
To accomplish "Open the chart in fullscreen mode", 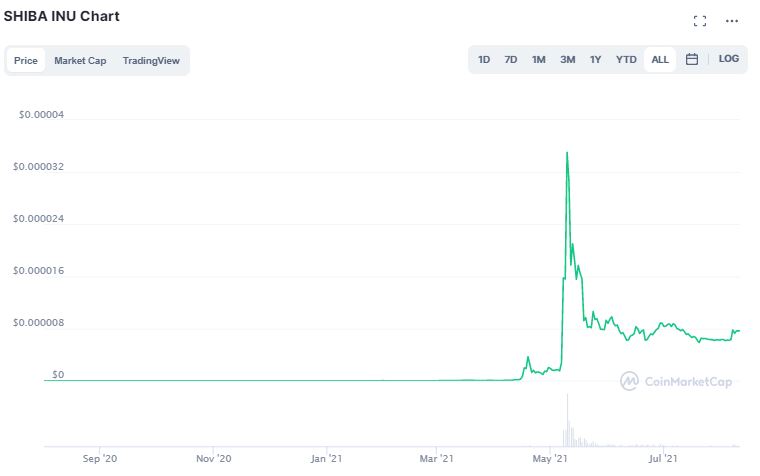I will pos(699,21).
